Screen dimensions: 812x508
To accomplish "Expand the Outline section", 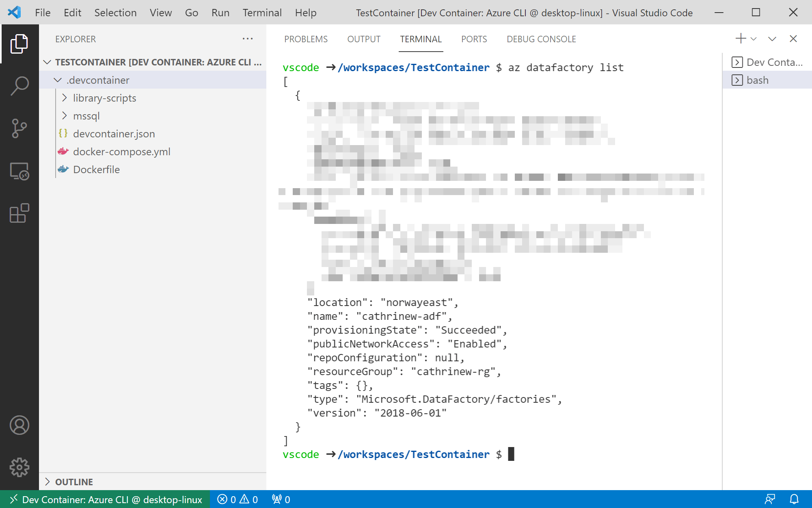I will (74, 482).
